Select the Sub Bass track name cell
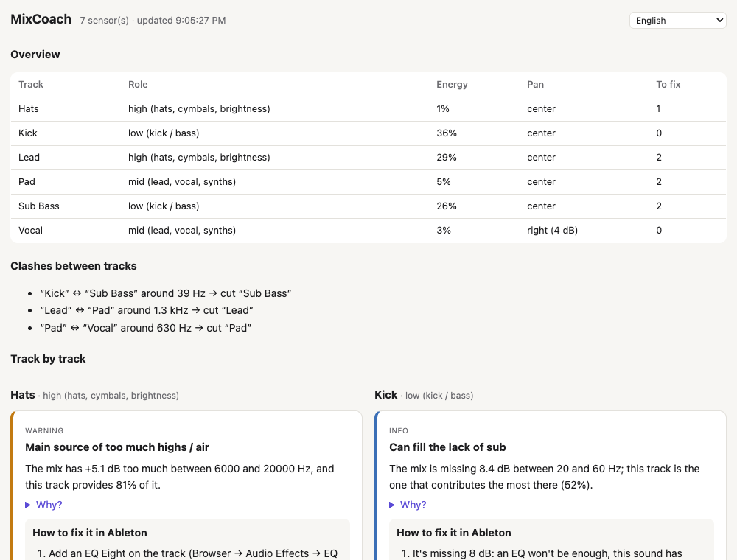 (39, 206)
